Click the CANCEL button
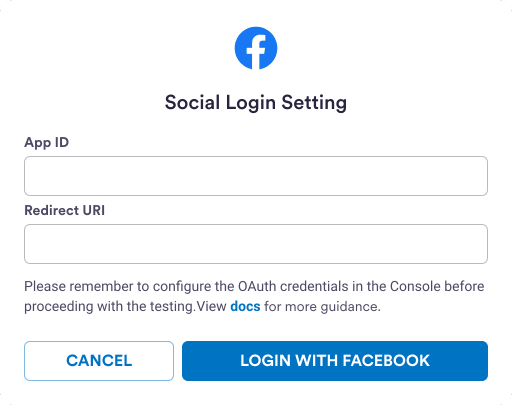 click(x=99, y=361)
